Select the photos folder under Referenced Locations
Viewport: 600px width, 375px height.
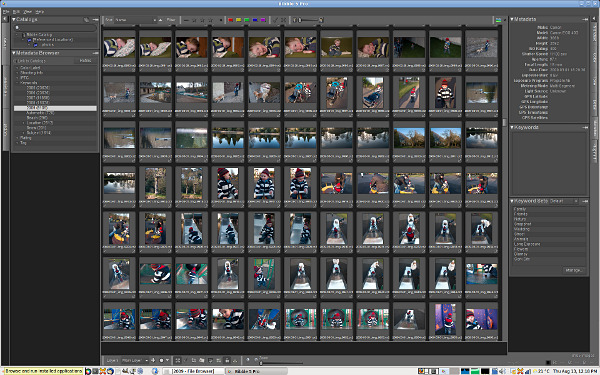(47, 45)
